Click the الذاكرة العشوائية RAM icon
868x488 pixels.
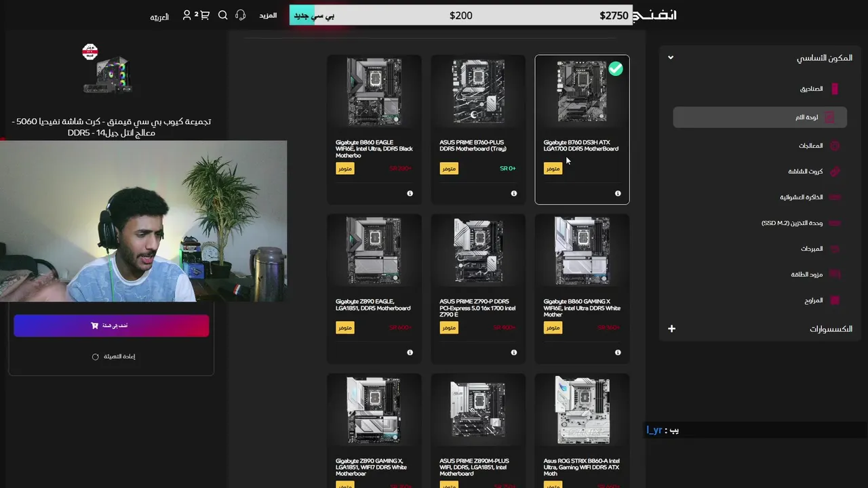tap(835, 197)
